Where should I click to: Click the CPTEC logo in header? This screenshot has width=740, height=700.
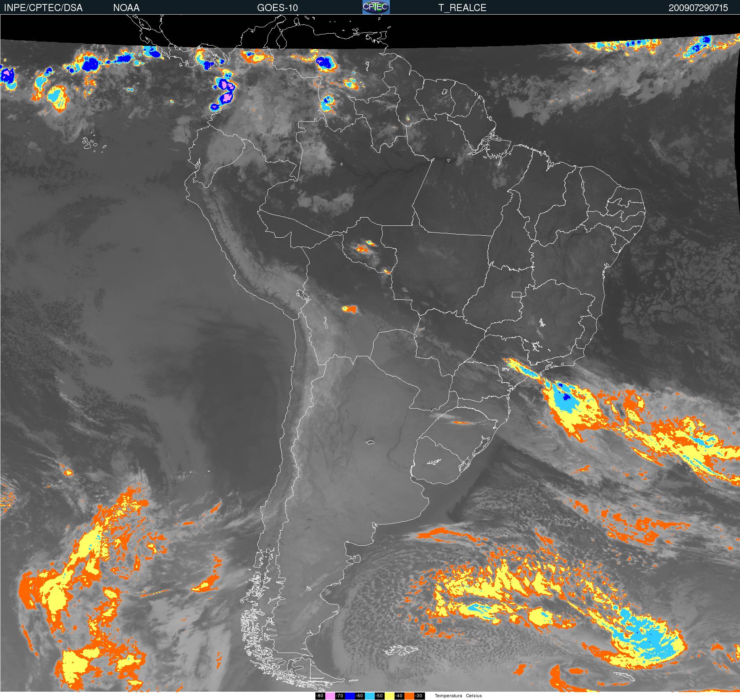376,7
